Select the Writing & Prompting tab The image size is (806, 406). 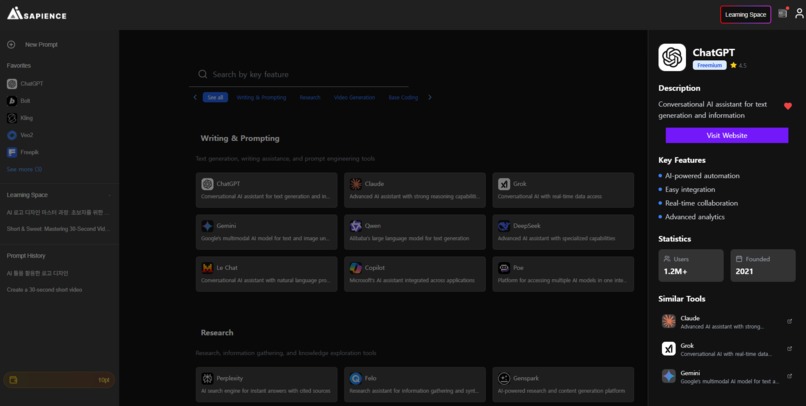coord(261,98)
